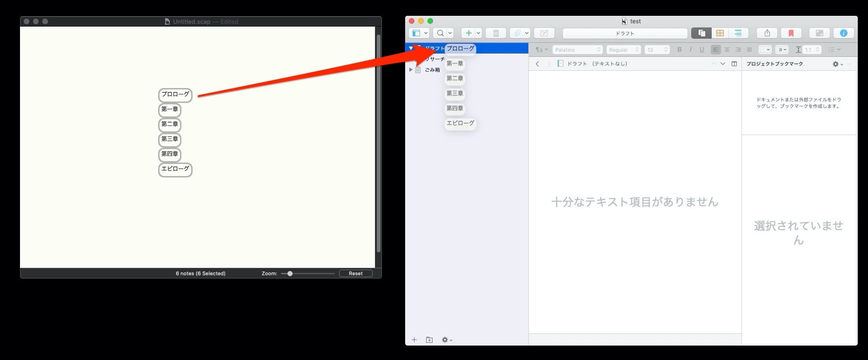868x360 pixels.
Task: Click the previous document up arrow
Action: coord(714,64)
